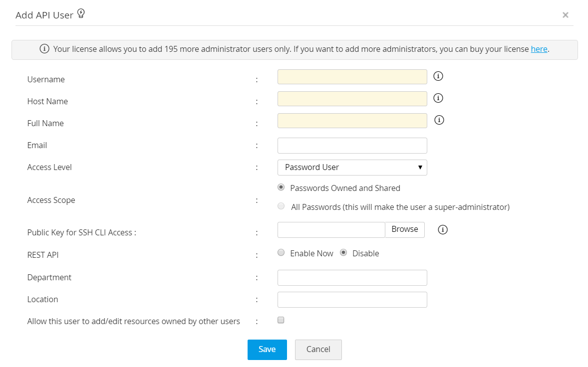Enable REST API now
588x367 pixels.
(282, 253)
